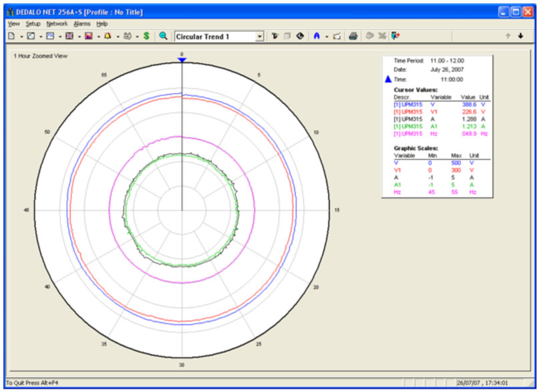540x392 pixels.
Task: Click the down arrow icon at toolbar right
Action: coord(521,36)
